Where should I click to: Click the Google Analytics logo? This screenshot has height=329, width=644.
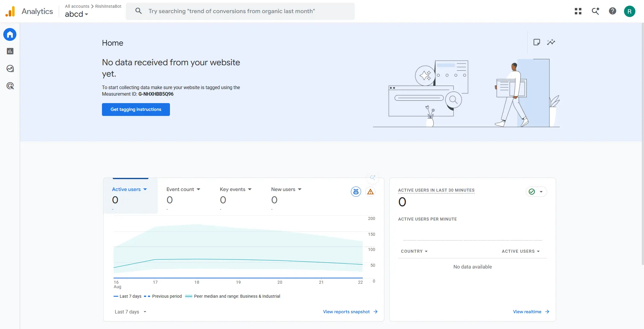(x=10, y=11)
